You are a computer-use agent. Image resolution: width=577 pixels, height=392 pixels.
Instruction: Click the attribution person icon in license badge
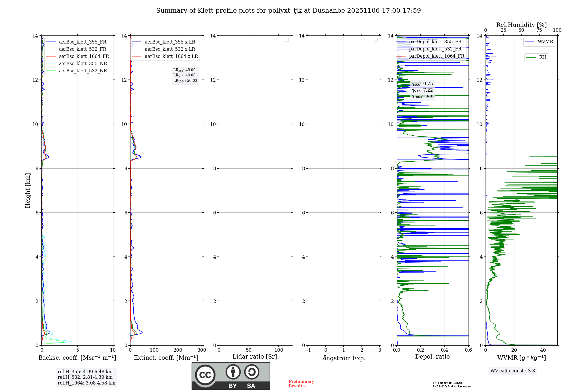(233, 372)
